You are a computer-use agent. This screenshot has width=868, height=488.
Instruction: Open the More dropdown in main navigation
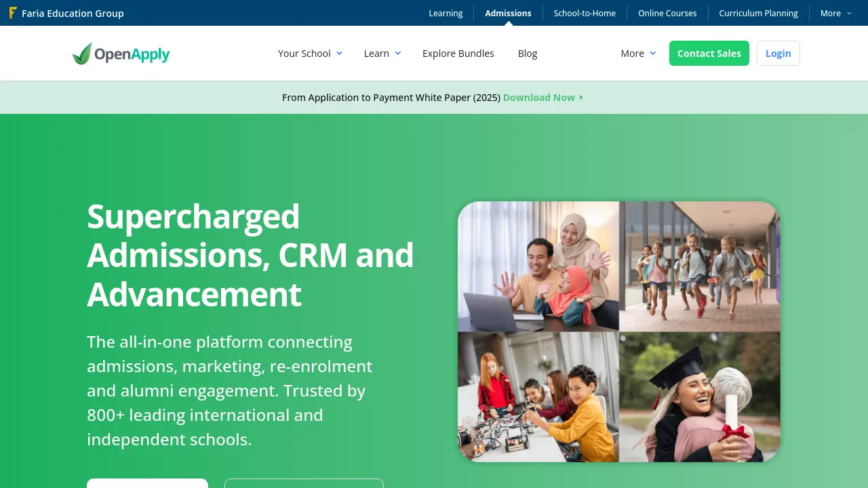[x=637, y=53]
